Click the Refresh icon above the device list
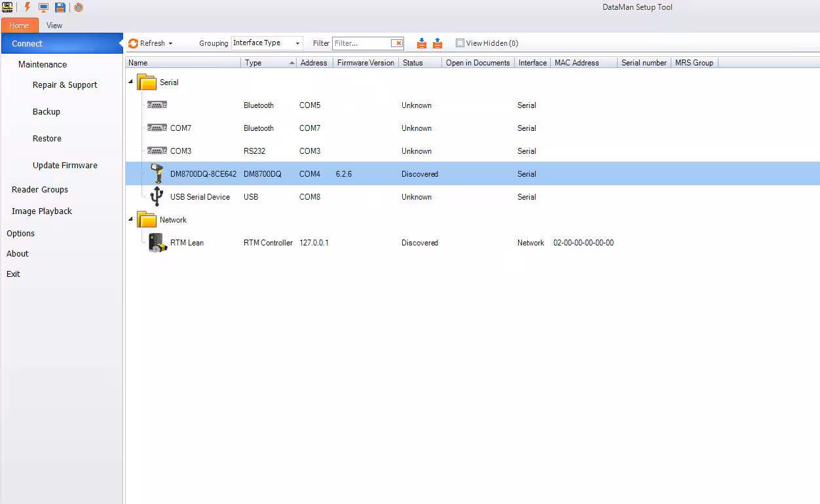 click(133, 43)
